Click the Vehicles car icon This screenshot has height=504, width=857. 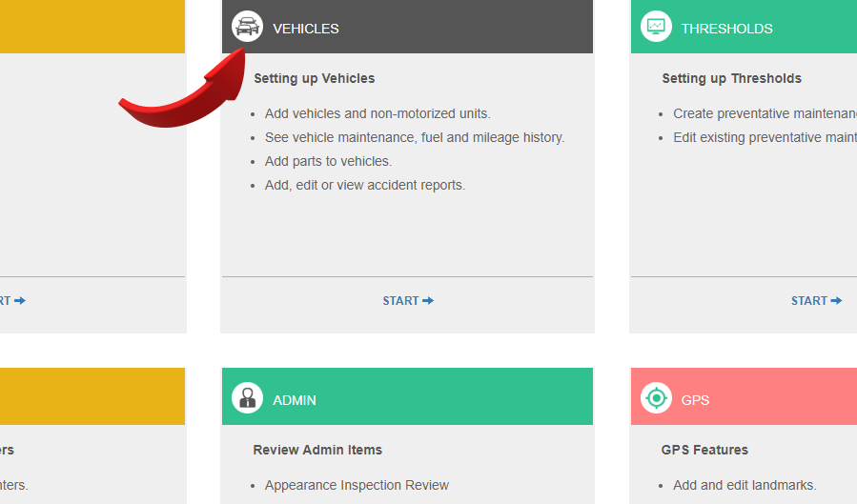coord(247,27)
